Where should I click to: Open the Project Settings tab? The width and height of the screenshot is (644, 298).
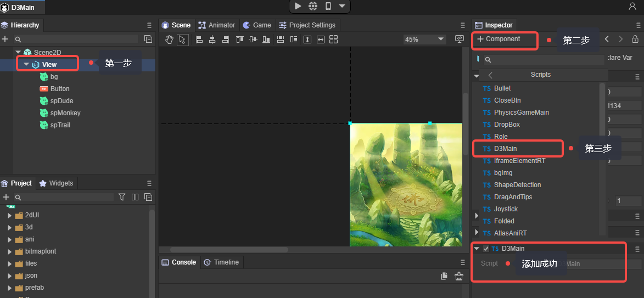(x=307, y=25)
